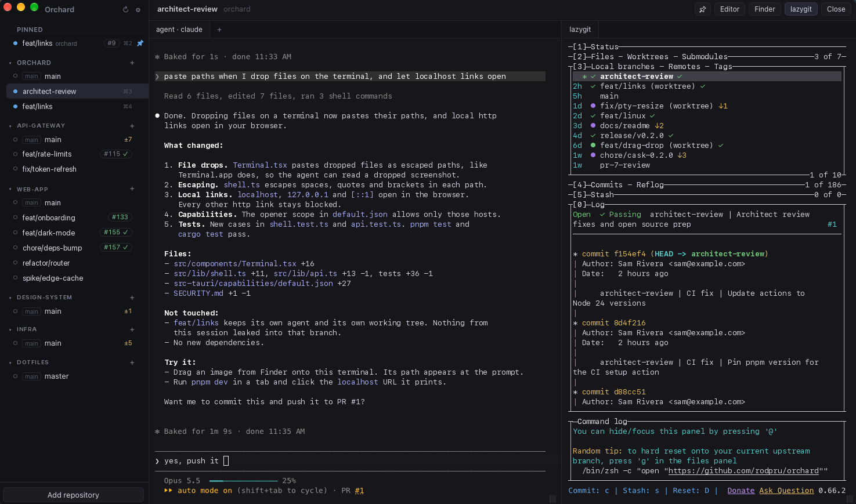Click #157 badge on chore/deps-bump
Image resolution: width=856 pixels, height=504 pixels.
click(x=116, y=247)
